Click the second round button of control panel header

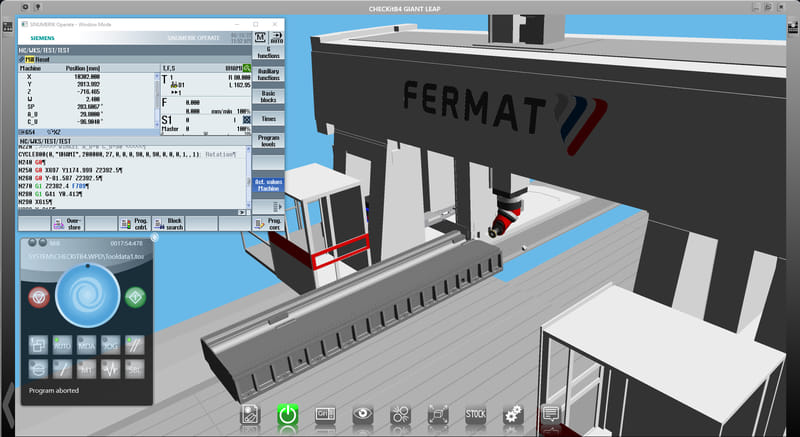pos(43,243)
